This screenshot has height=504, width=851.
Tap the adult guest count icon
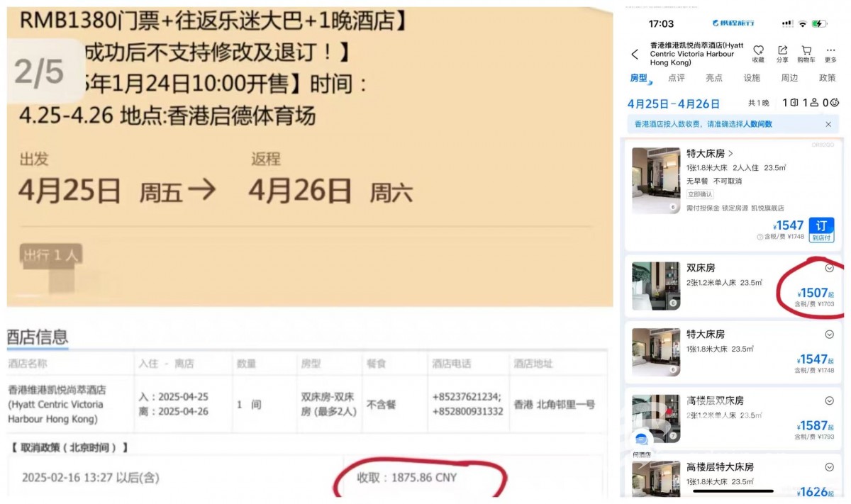pyautogui.click(x=815, y=103)
